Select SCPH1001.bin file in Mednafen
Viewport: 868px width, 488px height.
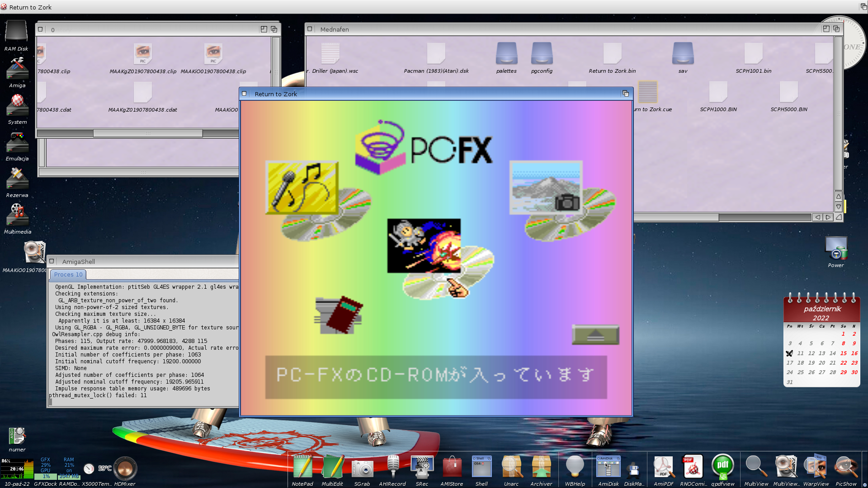[x=754, y=58]
